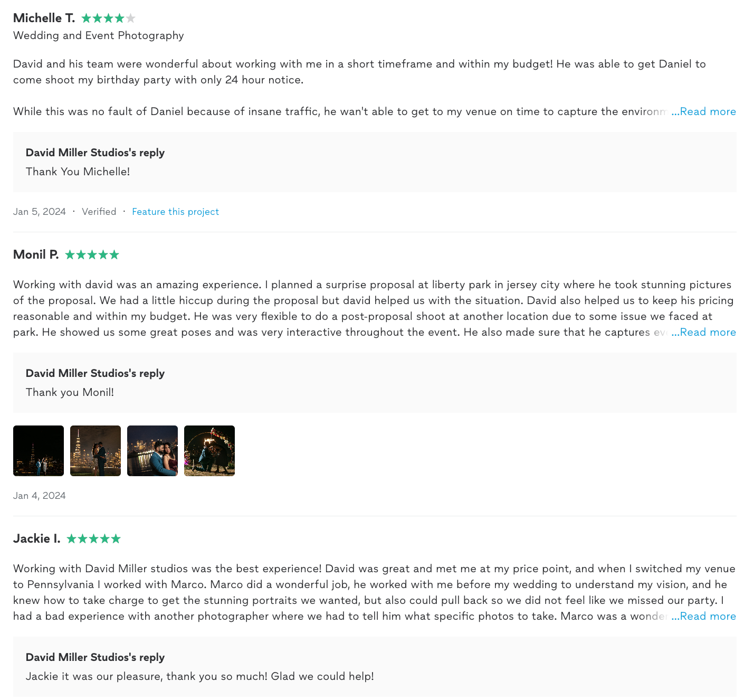
Task: Click the Verified label on Michelle's review
Action: [99, 212]
